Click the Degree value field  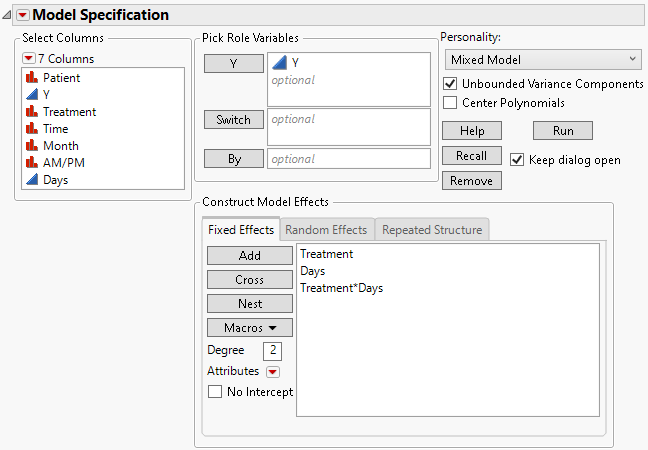(272, 350)
